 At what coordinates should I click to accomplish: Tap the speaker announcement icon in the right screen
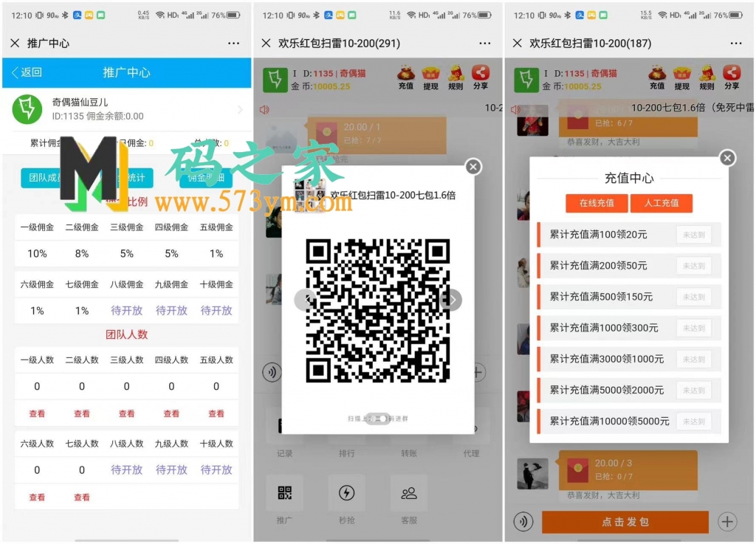(x=515, y=110)
